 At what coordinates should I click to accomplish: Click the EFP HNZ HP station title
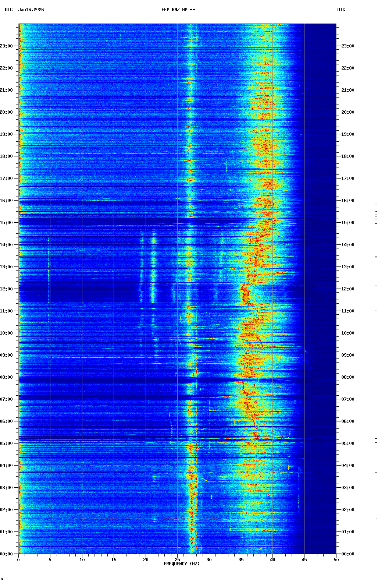click(x=178, y=10)
